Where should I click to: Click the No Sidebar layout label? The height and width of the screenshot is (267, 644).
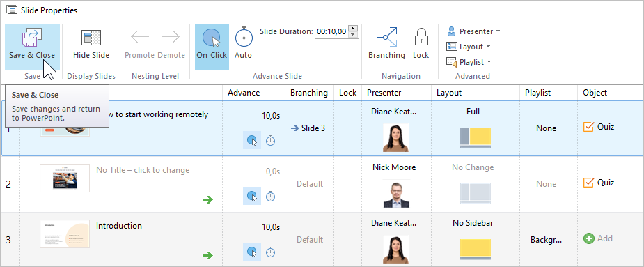473,223
